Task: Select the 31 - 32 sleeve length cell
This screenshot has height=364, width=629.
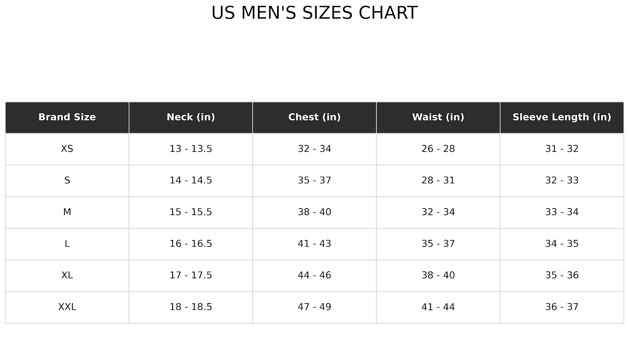Action: coord(561,149)
